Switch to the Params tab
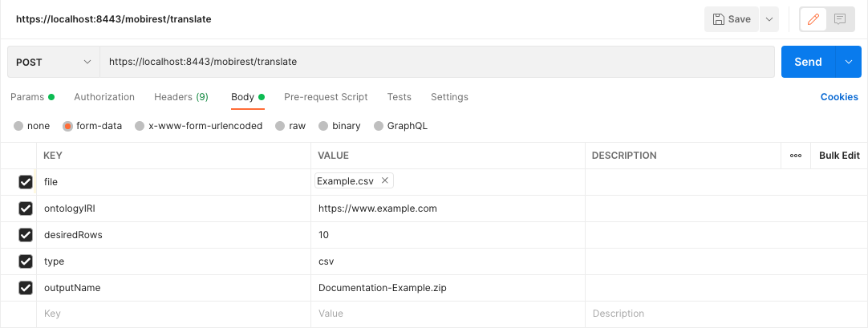Screen dimensions: 868x328 point(33,97)
